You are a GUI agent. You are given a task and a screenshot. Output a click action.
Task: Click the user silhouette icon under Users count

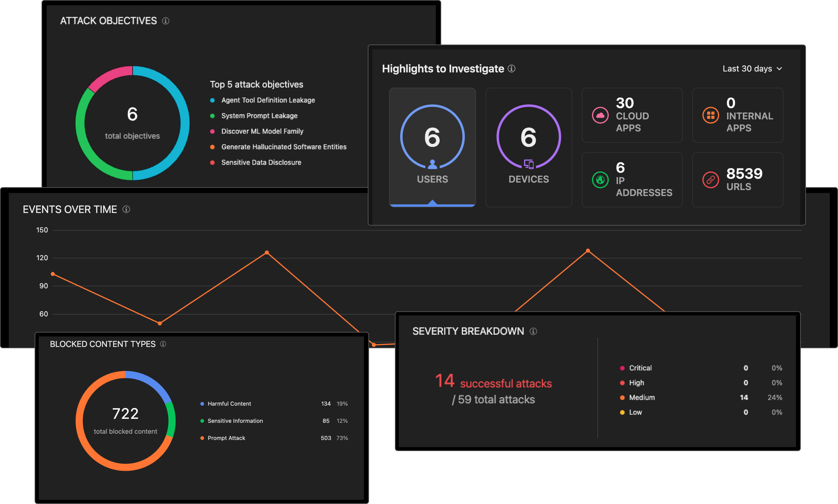pos(432,164)
